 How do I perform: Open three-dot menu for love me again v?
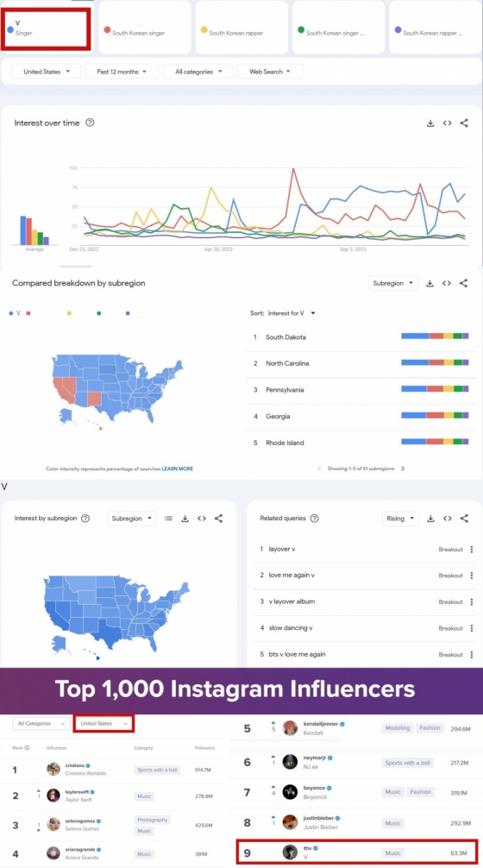(472, 576)
